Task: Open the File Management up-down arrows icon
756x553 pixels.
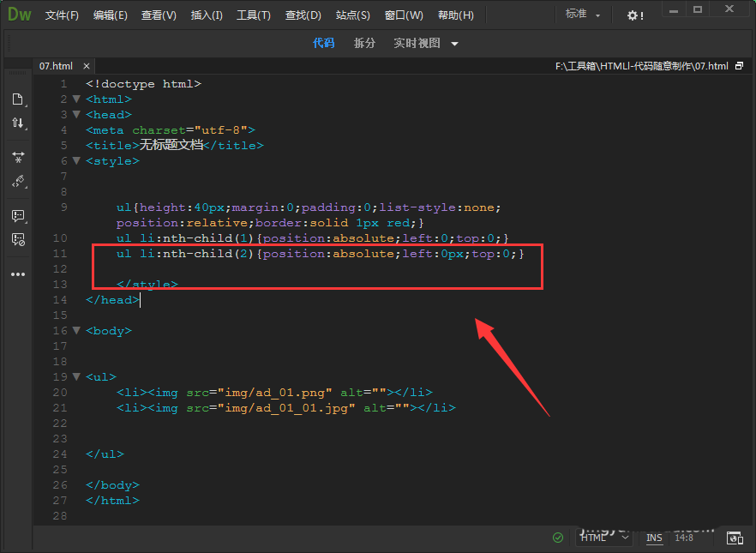Action: (17, 123)
